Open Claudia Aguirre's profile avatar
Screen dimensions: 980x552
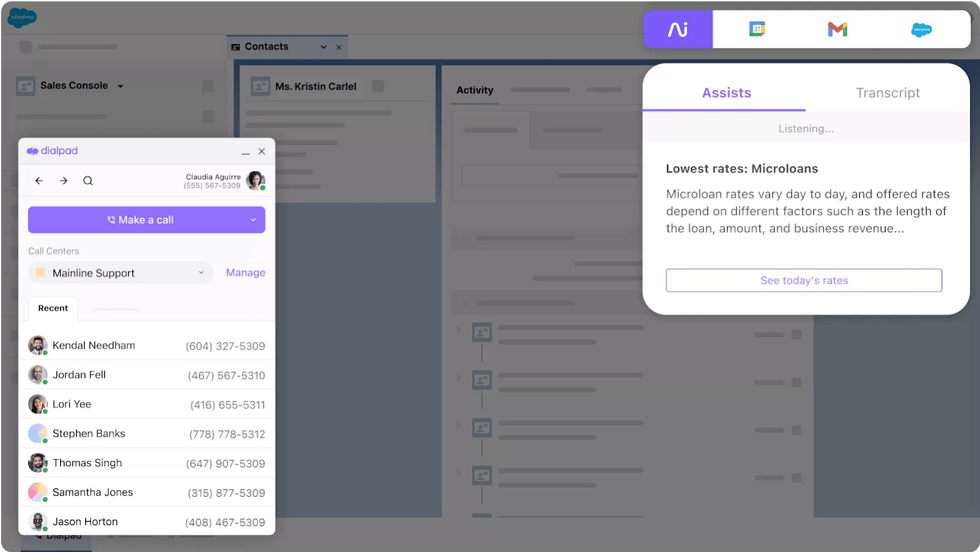255,181
